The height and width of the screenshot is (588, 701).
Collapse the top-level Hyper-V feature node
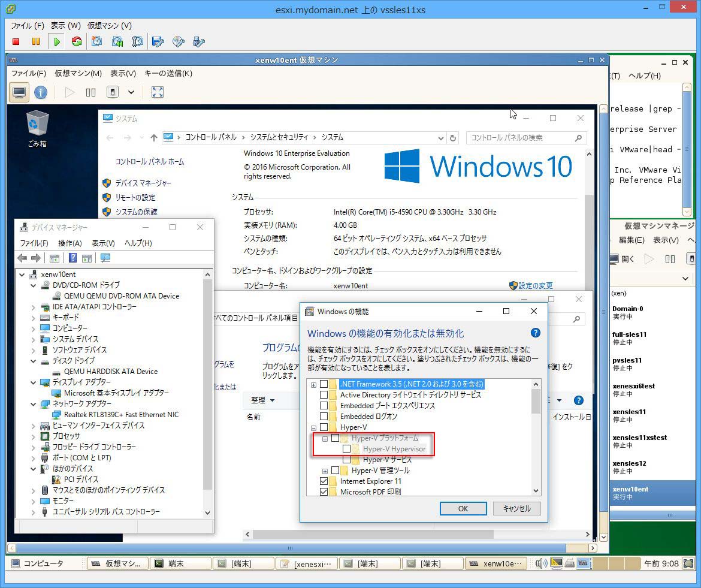313,427
